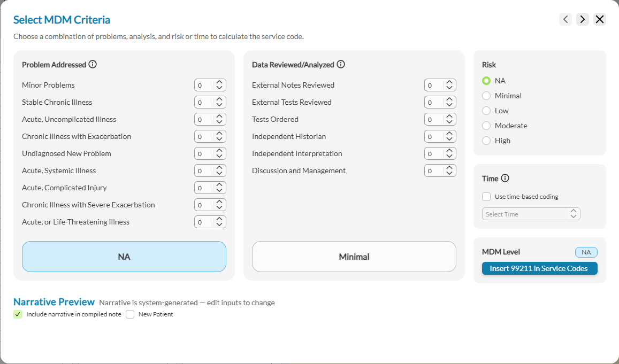Select the Moderate risk option
Image resolution: width=619 pixels, height=364 pixels.
486,126
